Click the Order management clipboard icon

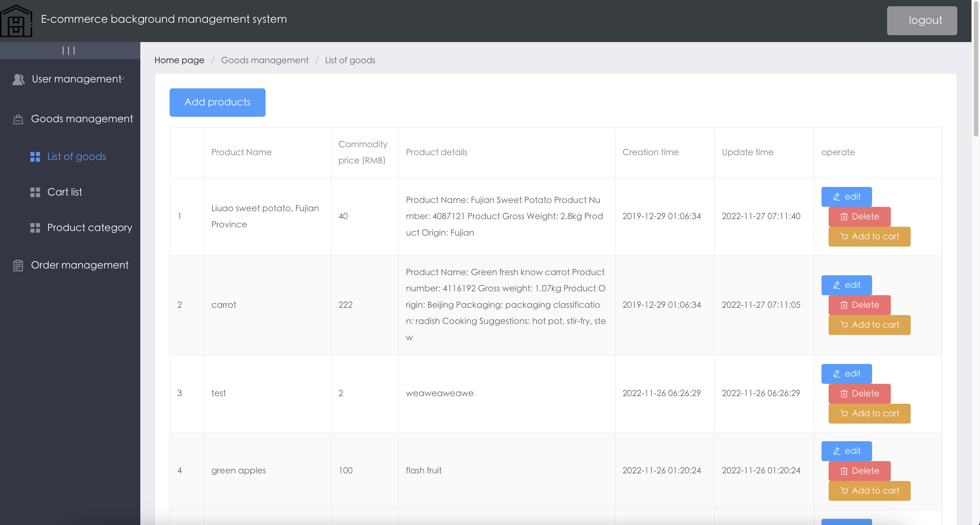pyautogui.click(x=18, y=265)
